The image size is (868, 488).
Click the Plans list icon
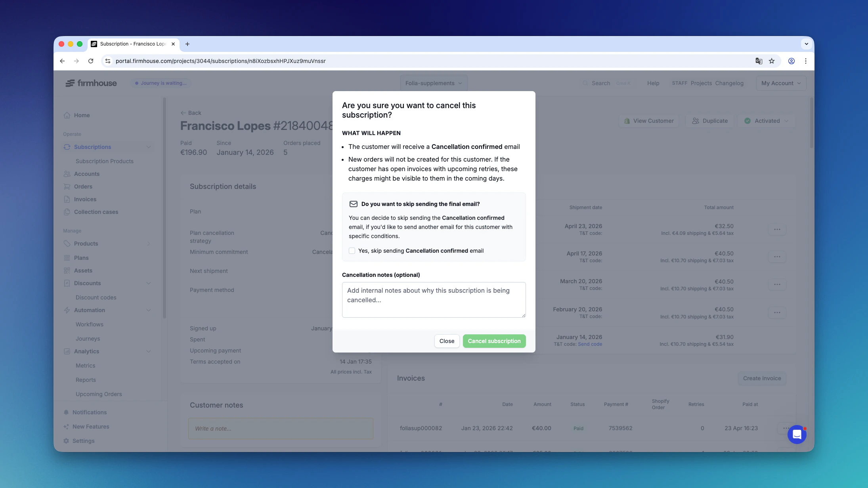(67, 258)
